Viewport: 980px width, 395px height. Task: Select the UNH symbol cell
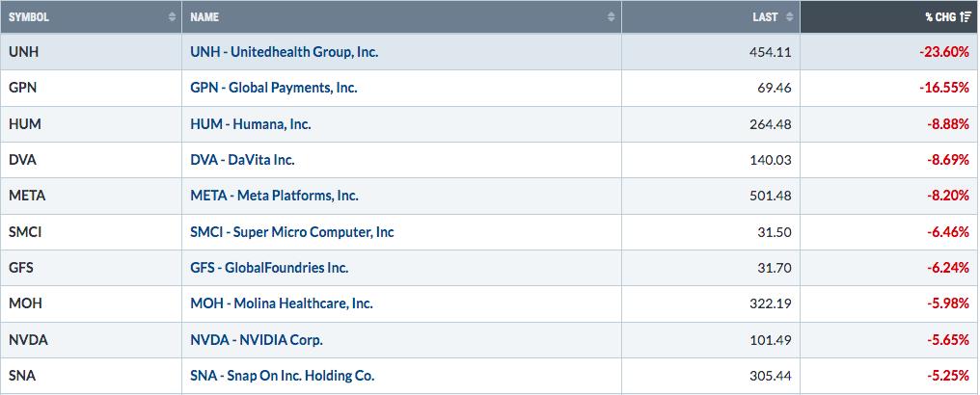(x=91, y=52)
